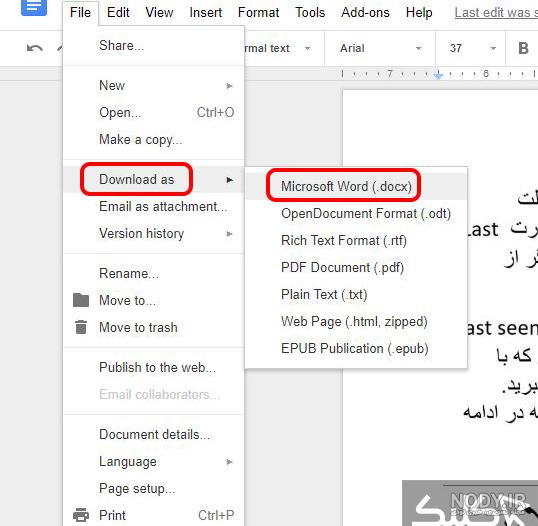Open the font size 37 dropdown
This screenshot has width=538, height=526.
click(473, 48)
